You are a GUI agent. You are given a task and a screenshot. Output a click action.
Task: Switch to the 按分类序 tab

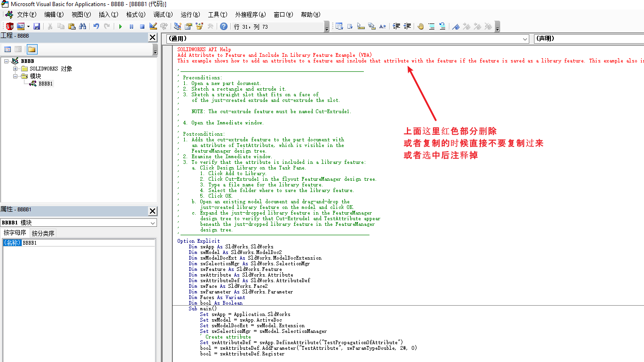pyautogui.click(x=43, y=233)
